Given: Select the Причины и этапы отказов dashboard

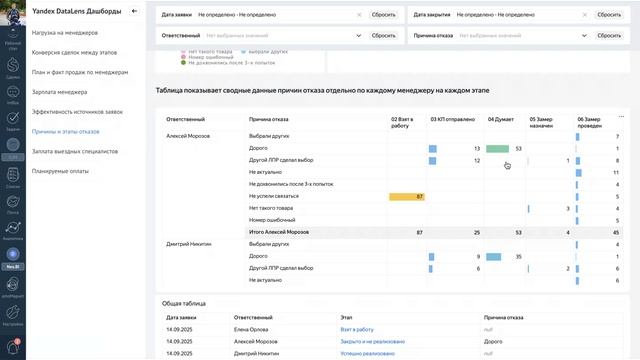Looking at the screenshot, I should coord(66,131).
